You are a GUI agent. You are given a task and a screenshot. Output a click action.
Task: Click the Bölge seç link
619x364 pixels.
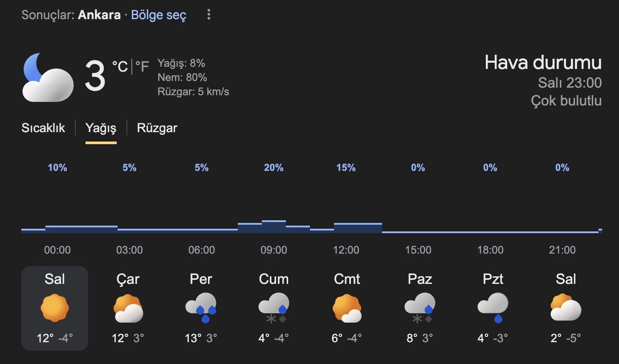tap(159, 15)
